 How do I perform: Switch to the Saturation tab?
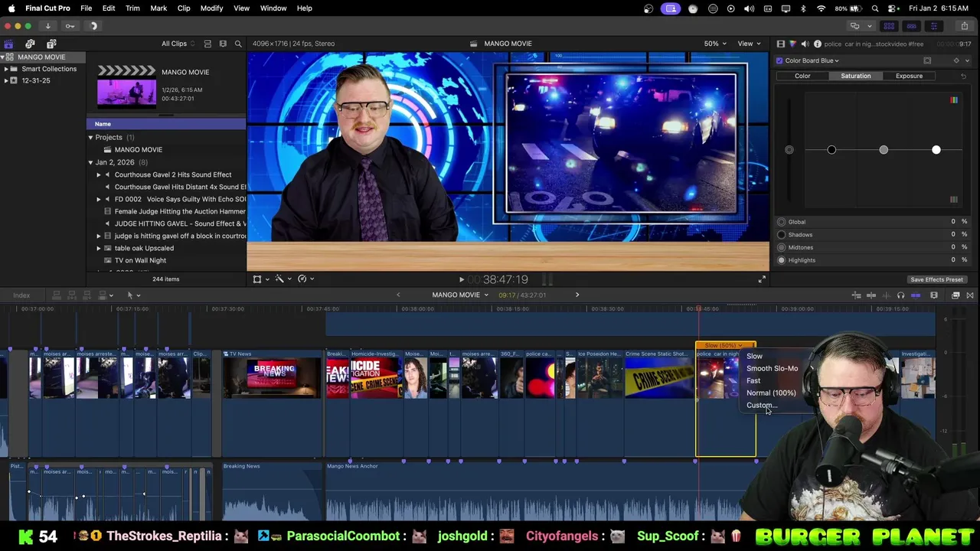(855, 76)
